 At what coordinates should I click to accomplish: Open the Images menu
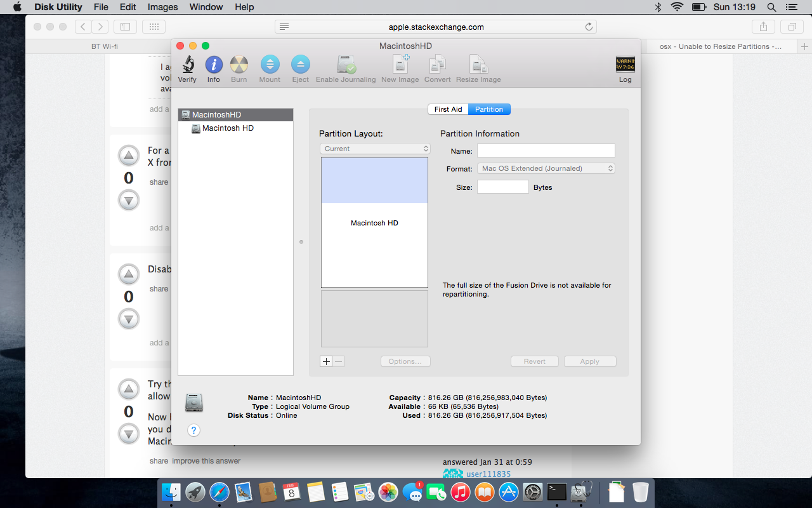163,7
